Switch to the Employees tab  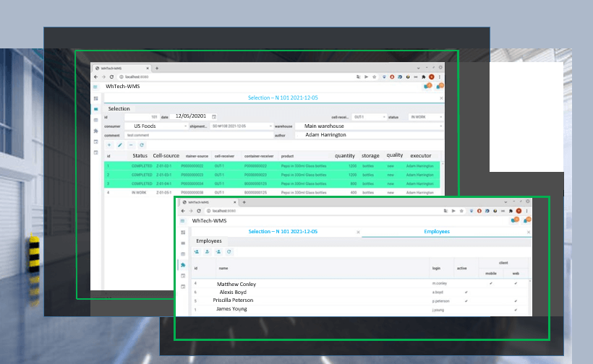point(437,231)
